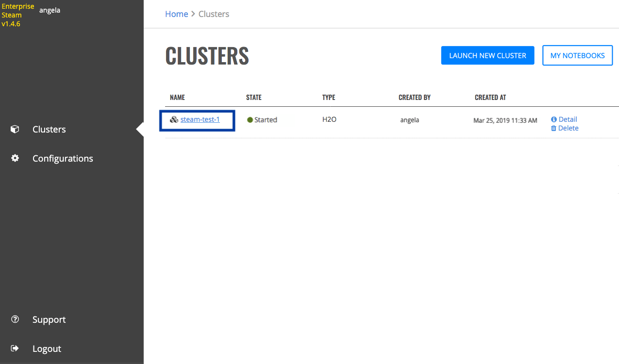
Task: Go to Home in the breadcrumb
Action: 177,14
